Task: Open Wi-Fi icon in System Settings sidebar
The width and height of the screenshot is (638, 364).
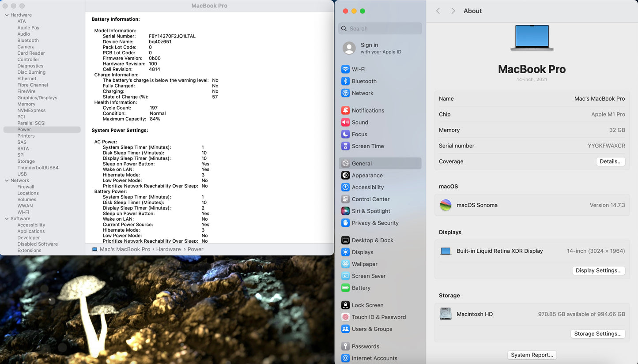Action: [345, 69]
